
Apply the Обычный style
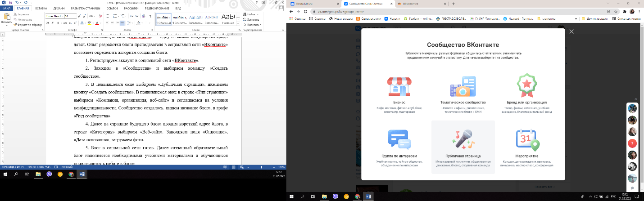click(163, 19)
